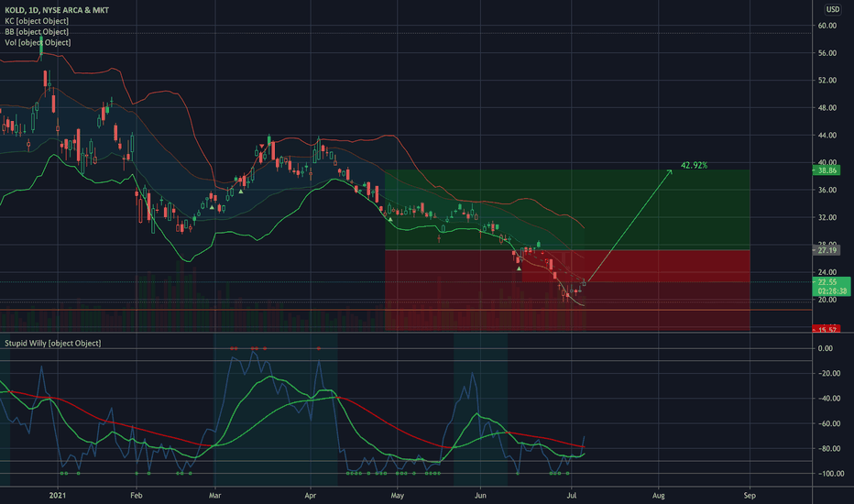Click the 22.55 current price label

[x=831, y=282]
